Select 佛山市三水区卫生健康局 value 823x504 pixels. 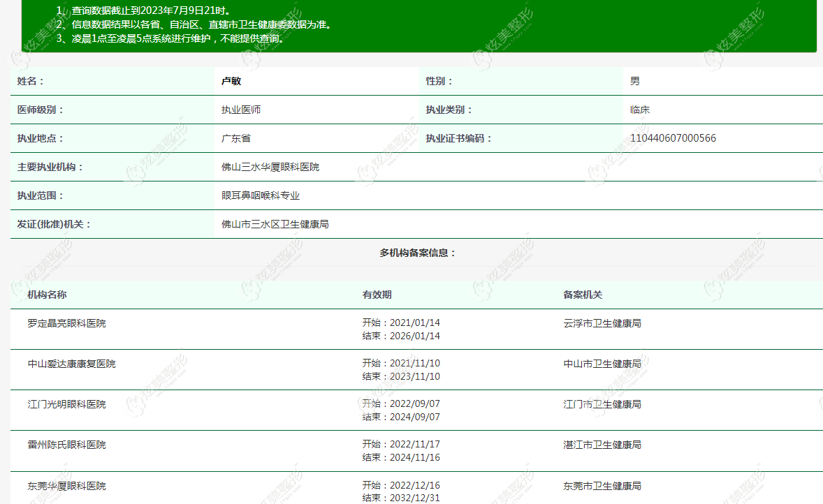point(275,224)
